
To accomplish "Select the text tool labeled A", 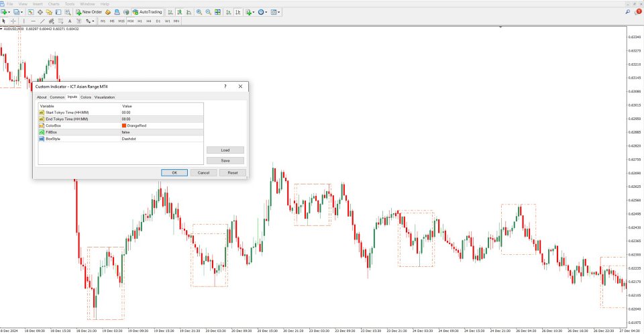I will (70, 21).
